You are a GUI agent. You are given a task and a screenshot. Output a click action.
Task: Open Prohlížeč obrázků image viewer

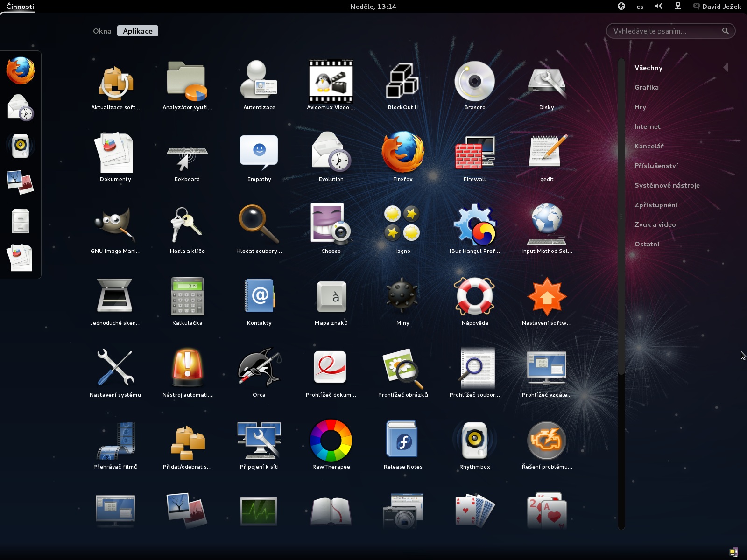click(403, 369)
